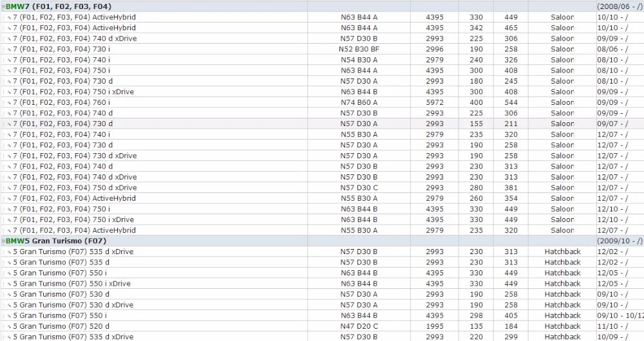Select the ActiveHybrid row with 260 kW

[322, 199]
